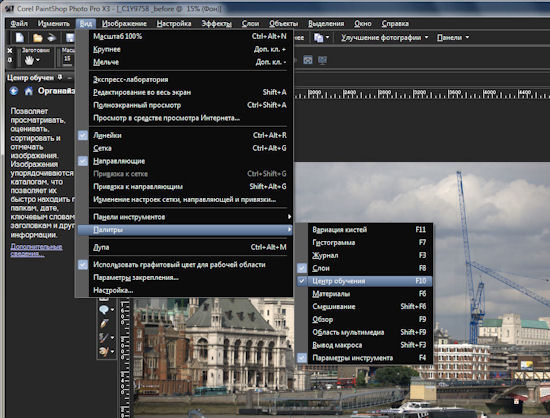Viewport: 550px width, 418px height.
Task: Expand the speech bubble tool flyout arrow
Action: [x=112, y=310]
